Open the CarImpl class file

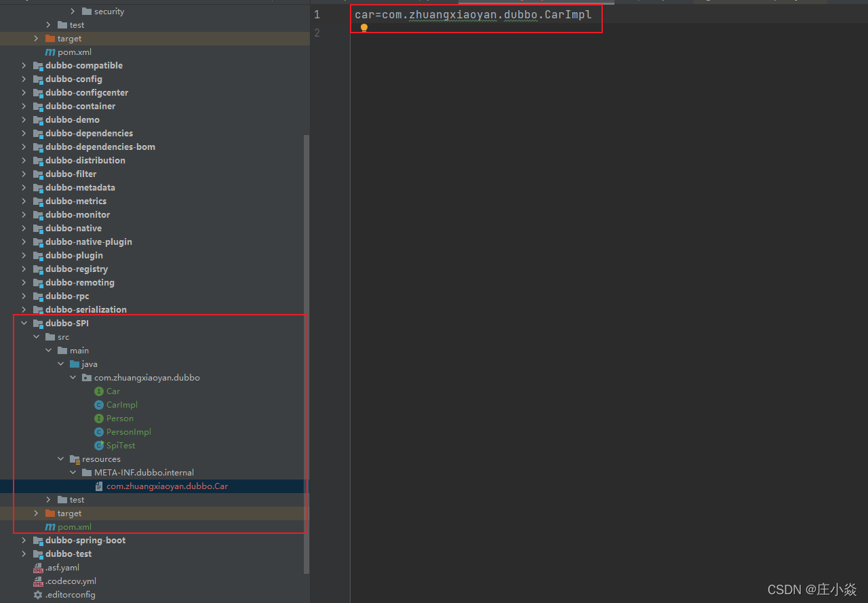[122, 405]
